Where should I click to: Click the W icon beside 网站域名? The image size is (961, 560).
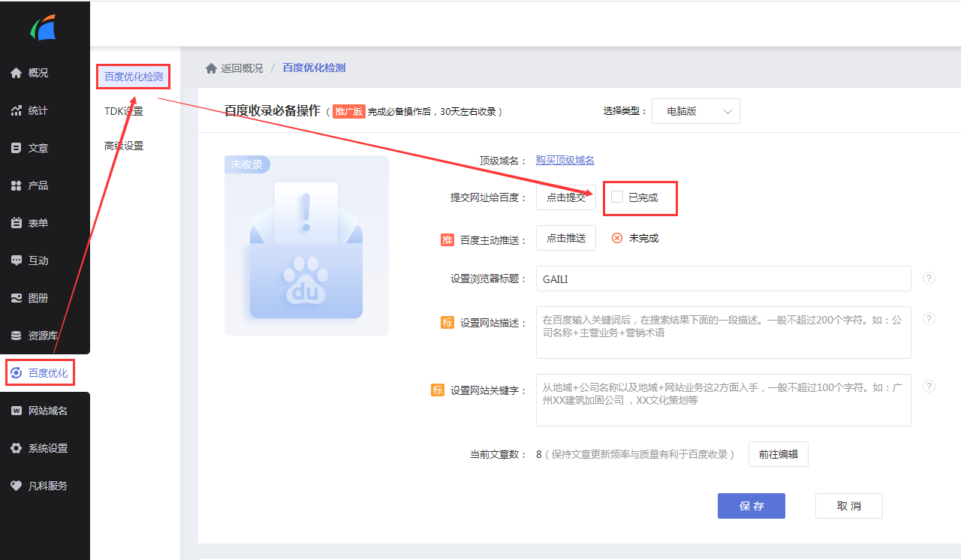[16, 411]
